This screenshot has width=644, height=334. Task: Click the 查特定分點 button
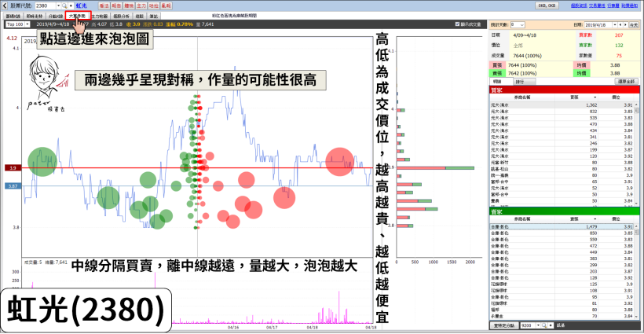[x=504, y=325]
